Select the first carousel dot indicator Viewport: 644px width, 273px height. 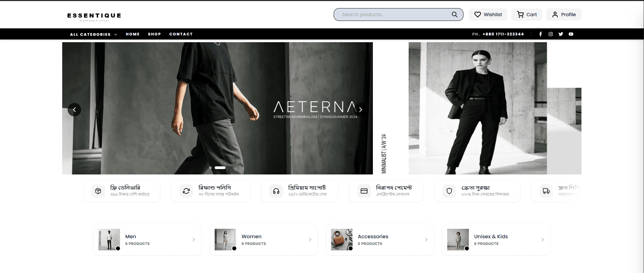pyautogui.click(x=211, y=168)
